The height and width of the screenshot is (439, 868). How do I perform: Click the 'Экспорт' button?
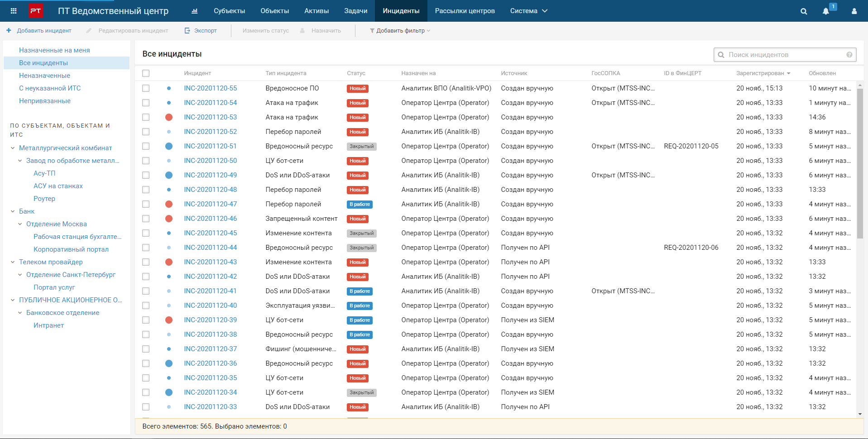[201, 31]
